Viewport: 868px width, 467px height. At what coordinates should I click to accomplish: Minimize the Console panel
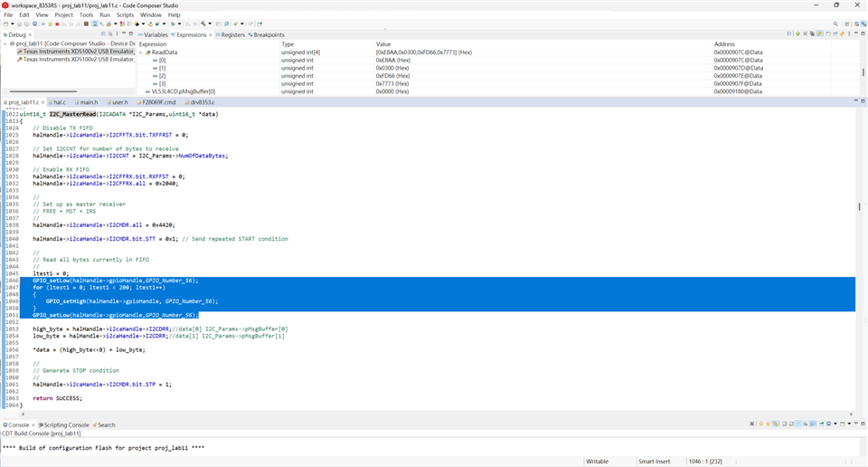[x=856, y=424]
